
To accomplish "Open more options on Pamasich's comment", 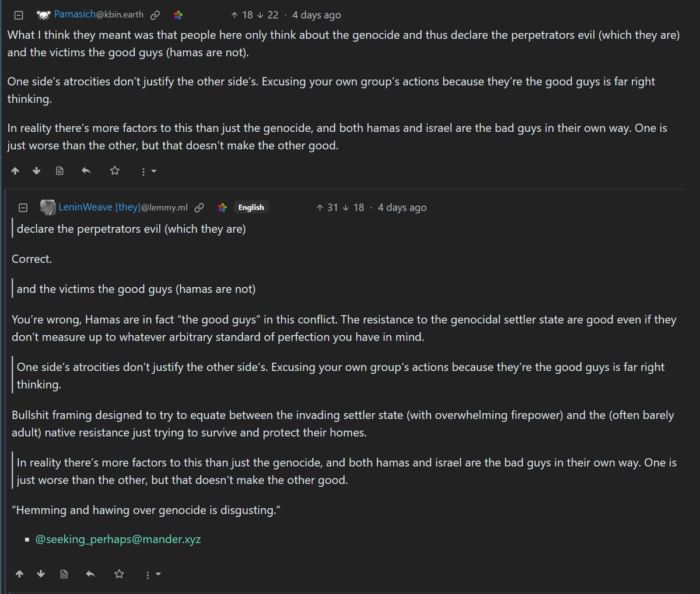I will pyautogui.click(x=148, y=171).
